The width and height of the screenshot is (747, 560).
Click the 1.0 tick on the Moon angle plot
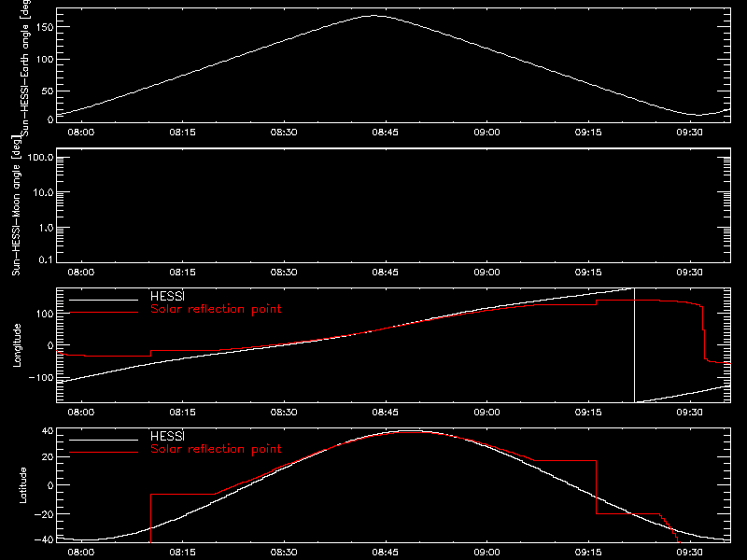[x=46, y=228]
